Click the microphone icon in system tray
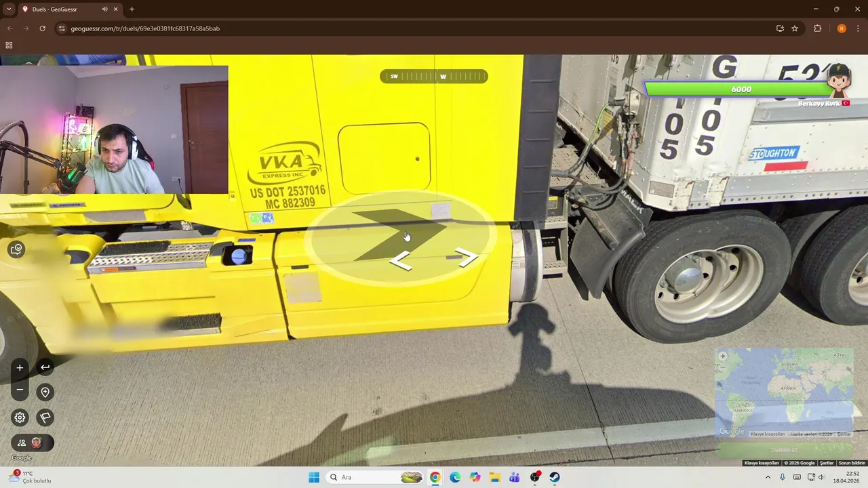The image size is (868, 488). [783, 477]
